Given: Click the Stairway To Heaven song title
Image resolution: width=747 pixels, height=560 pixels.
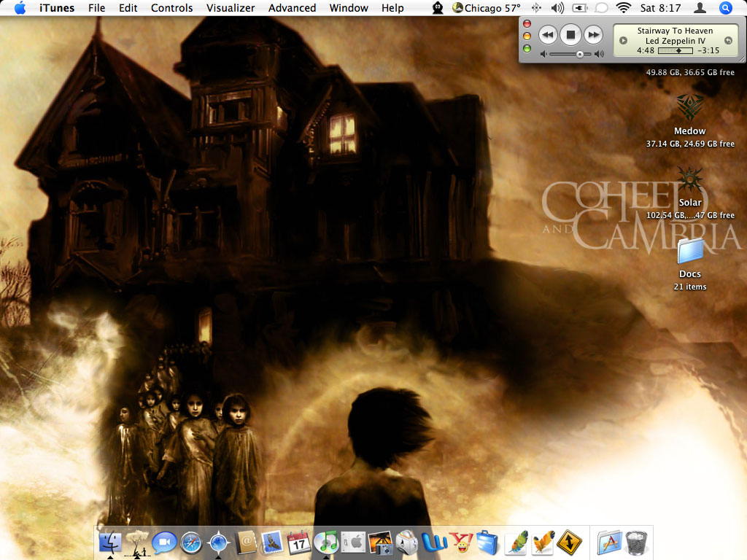Looking at the screenshot, I should click(x=675, y=31).
